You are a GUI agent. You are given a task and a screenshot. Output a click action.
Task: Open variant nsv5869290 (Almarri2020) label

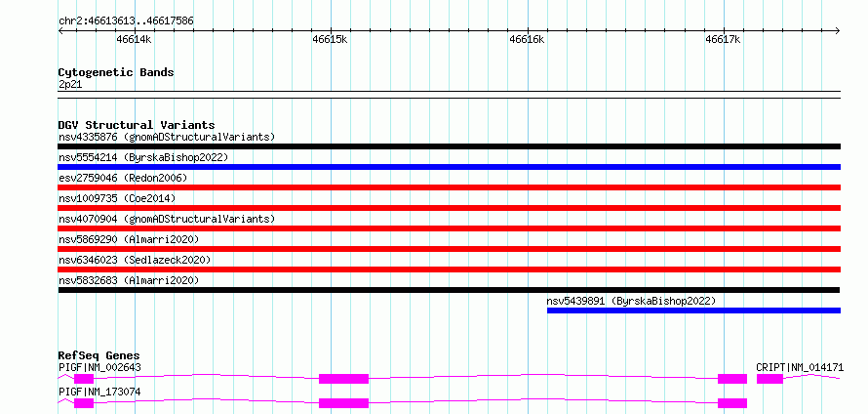[x=129, y=239]
